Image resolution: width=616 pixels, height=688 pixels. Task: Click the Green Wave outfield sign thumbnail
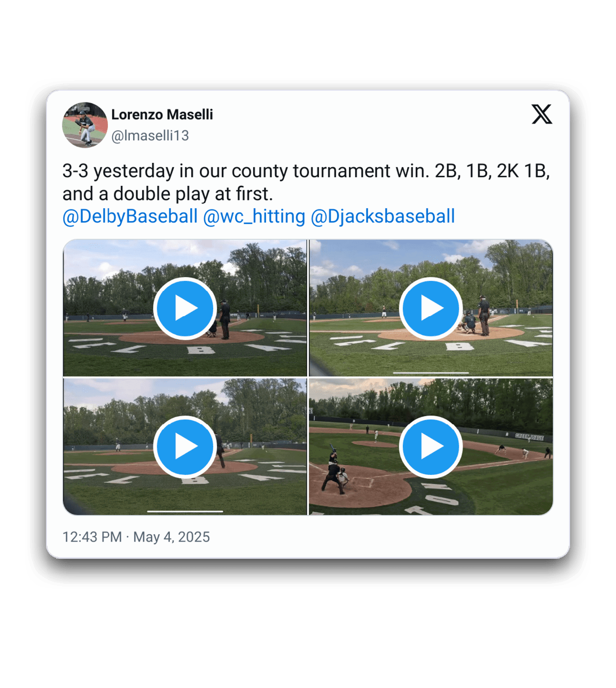coord(529,436)
